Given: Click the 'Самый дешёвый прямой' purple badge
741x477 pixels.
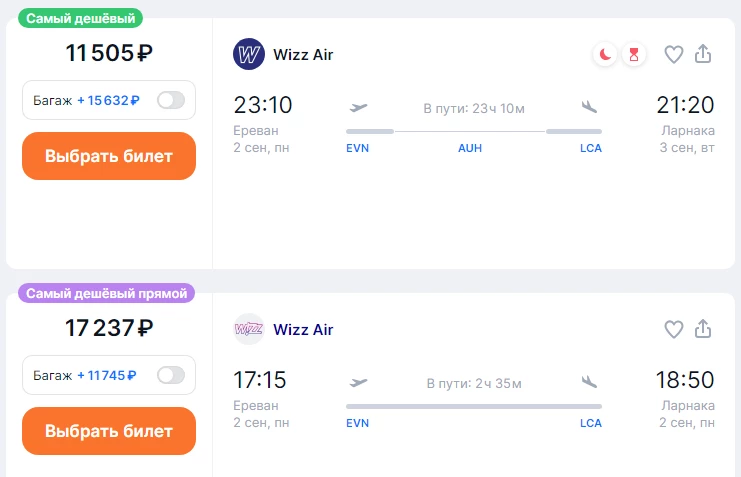Looking at the screenshot, I should pos(106,294).
